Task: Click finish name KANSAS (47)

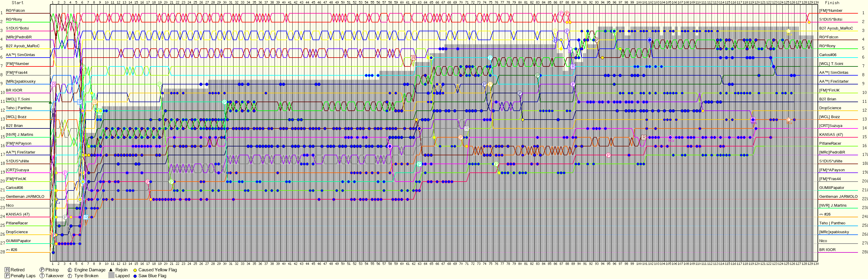Action: tap(831, 134)
